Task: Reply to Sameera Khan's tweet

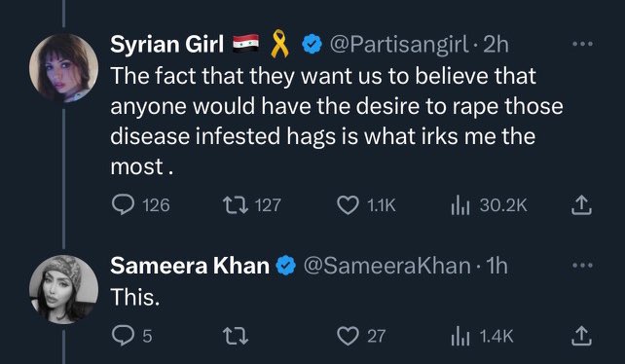Action: pos(123,336)
